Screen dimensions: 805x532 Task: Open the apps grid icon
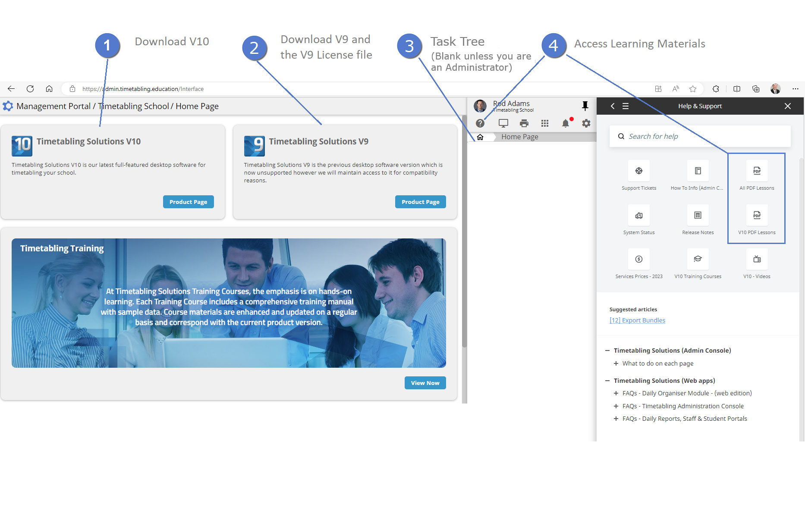tap(545, 123)
